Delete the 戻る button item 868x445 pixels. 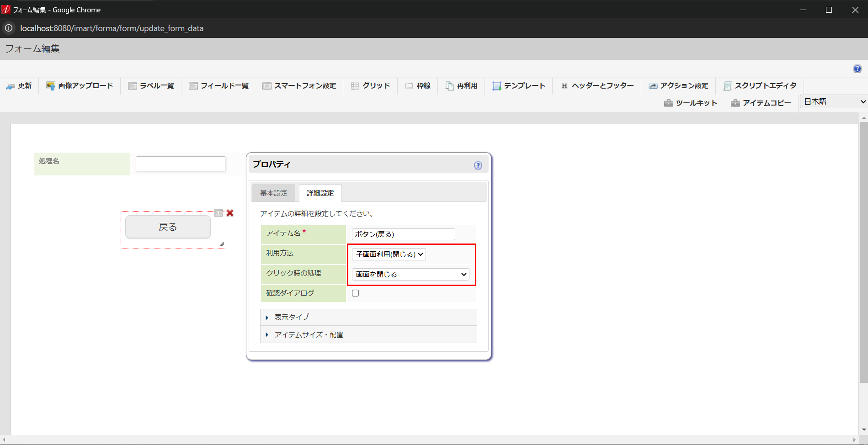point(230,213)
